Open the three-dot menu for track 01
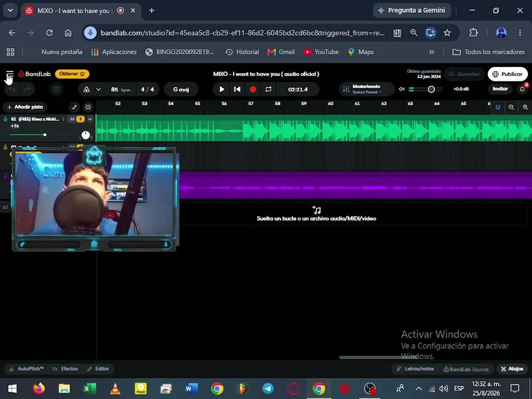This screenshot has width=532, height=399. tap(63, 119)
